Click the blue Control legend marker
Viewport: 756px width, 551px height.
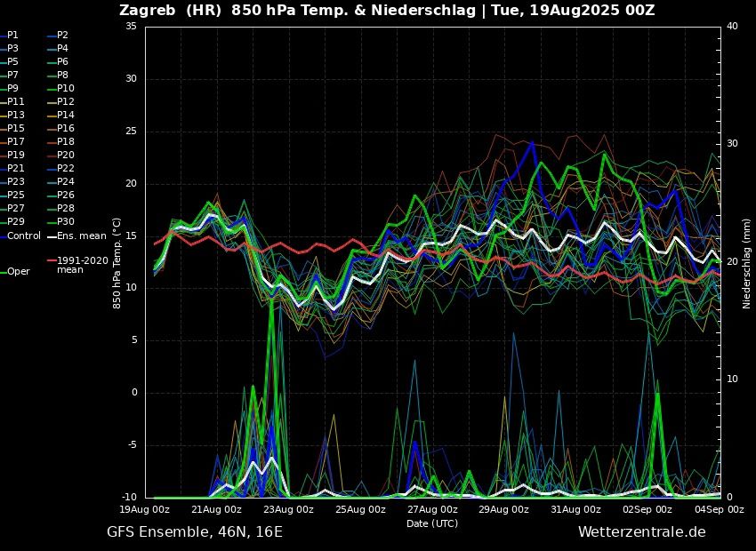click(4, 236)
